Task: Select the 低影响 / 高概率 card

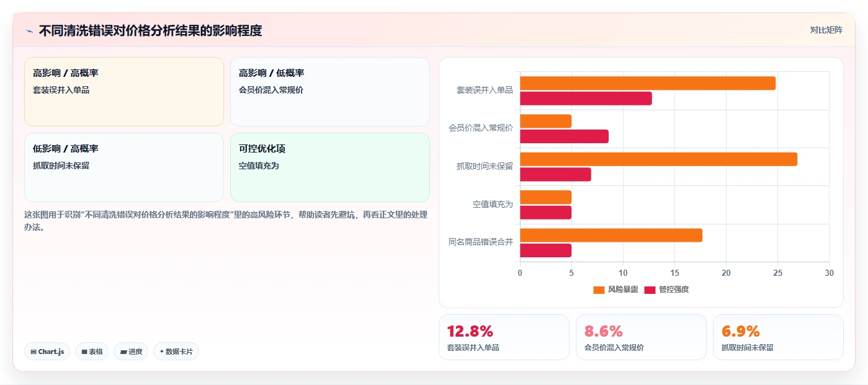Action: (x=124, y=167)
